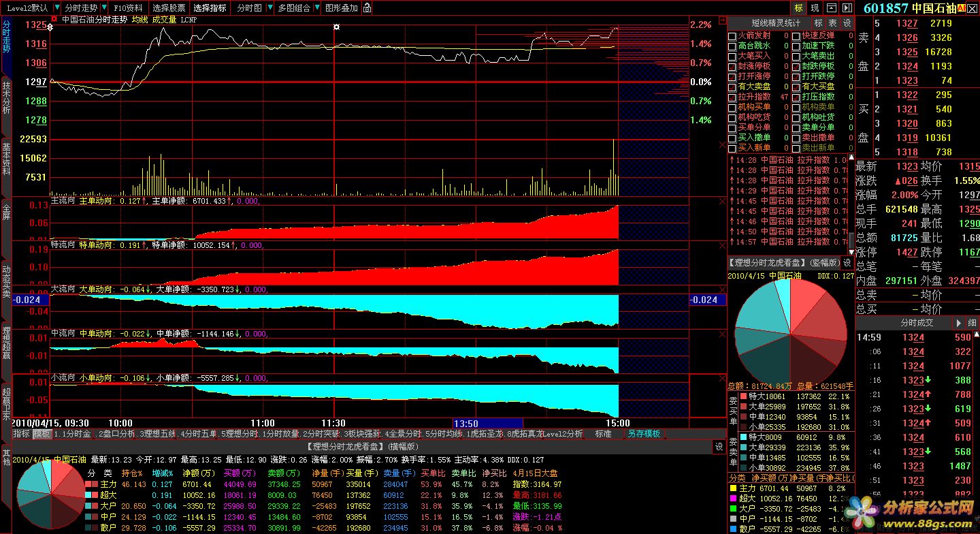Screen dimensions: 980x534
Task: Close the 主流向 indicator sub-panel
Action: (x=722, y=201)
